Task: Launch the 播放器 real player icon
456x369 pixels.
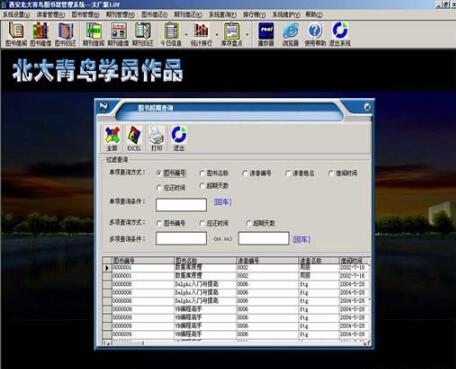Action: coord(266,34)
